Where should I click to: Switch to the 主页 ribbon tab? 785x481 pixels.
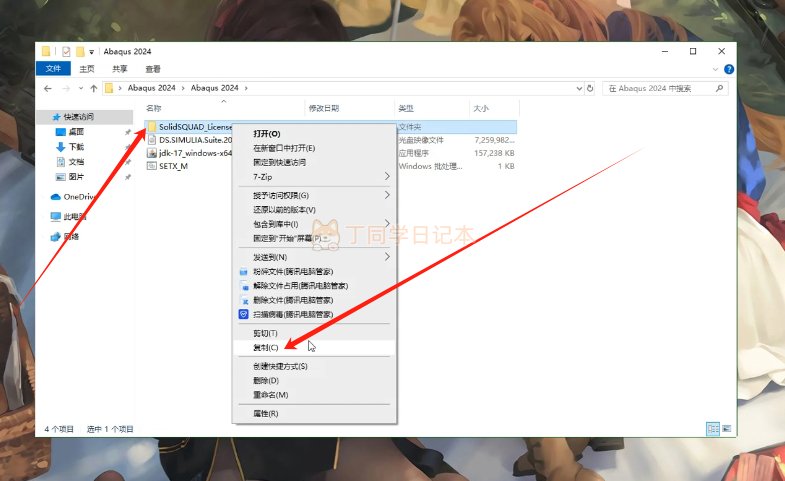[87, 69]
